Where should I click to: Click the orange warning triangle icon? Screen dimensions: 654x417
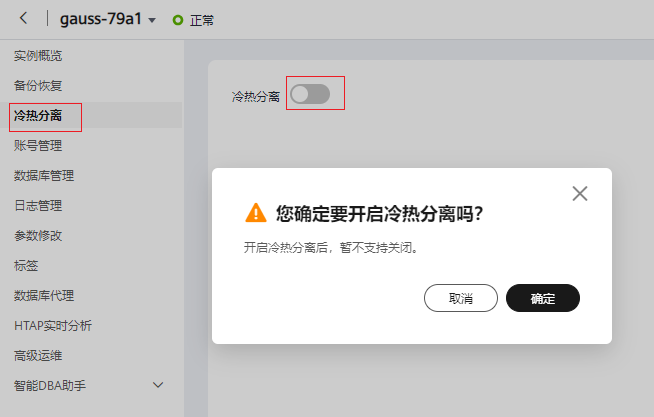(x=256, y=213)
